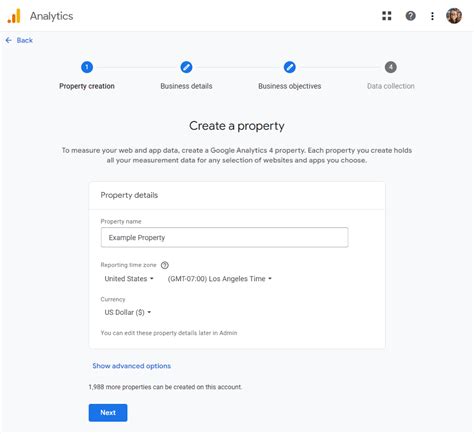Go to the Business details step label
Image resolution: width=474 pixels, height=434 pixels.
coord(186,86)
